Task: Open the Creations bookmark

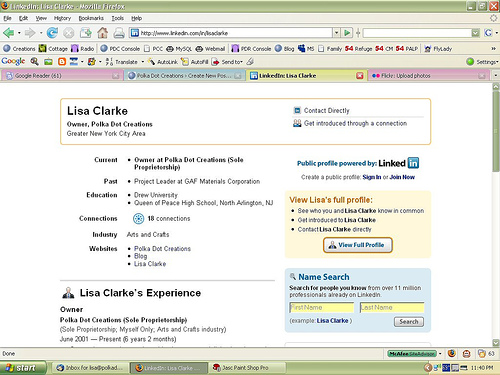Action: [19, 49]
